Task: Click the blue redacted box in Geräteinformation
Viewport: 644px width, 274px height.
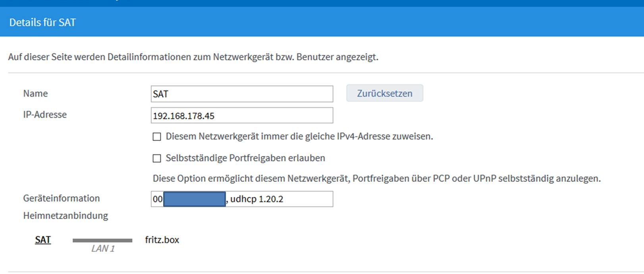Action: click(x=194, y=199)
